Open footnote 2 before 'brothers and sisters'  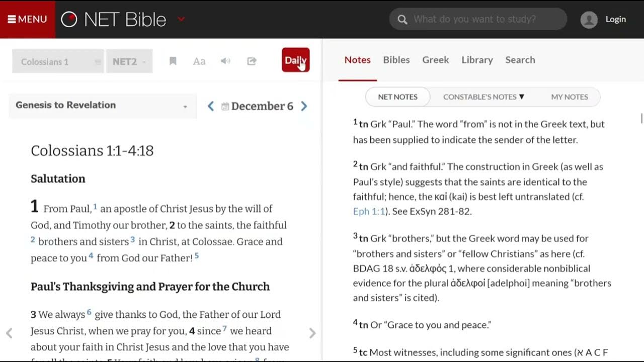click(33, 240)
